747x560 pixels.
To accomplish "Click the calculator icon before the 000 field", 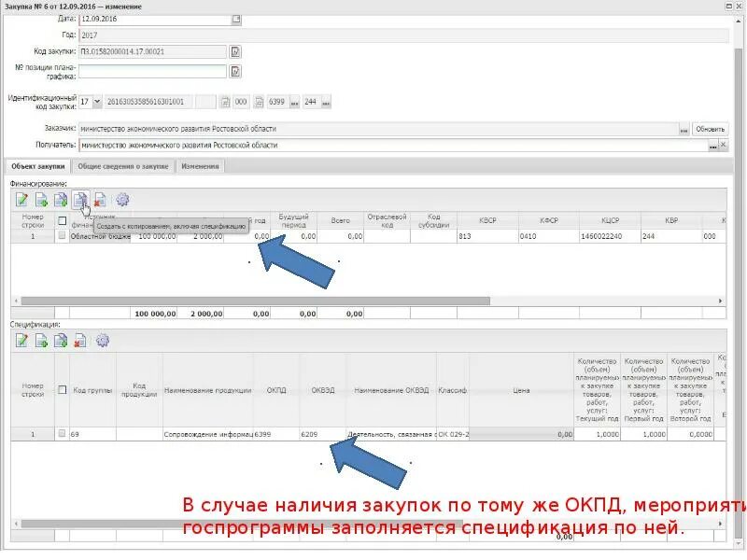I will point(225,102).
